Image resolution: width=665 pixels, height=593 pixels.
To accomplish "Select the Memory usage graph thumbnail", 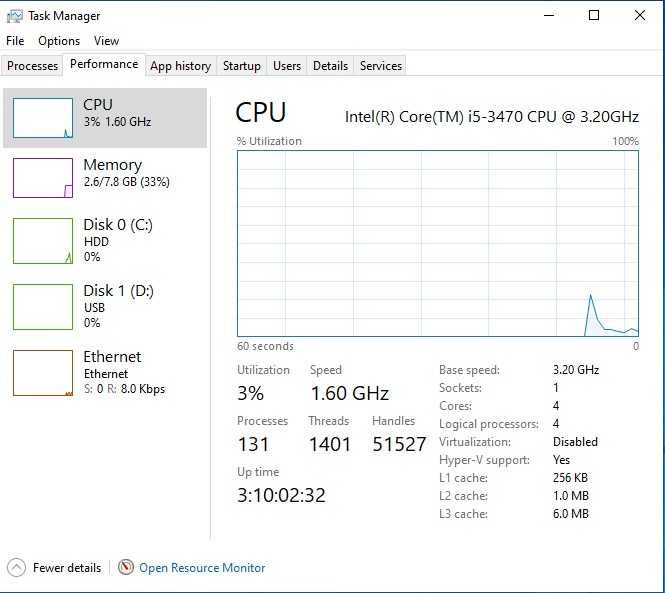I will pos(43,178).
